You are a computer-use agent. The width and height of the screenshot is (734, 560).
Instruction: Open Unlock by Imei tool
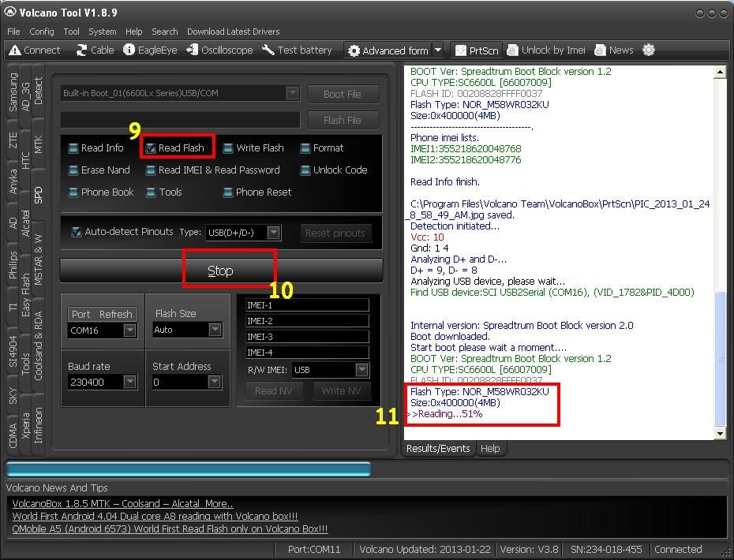[x=513, y=50]
